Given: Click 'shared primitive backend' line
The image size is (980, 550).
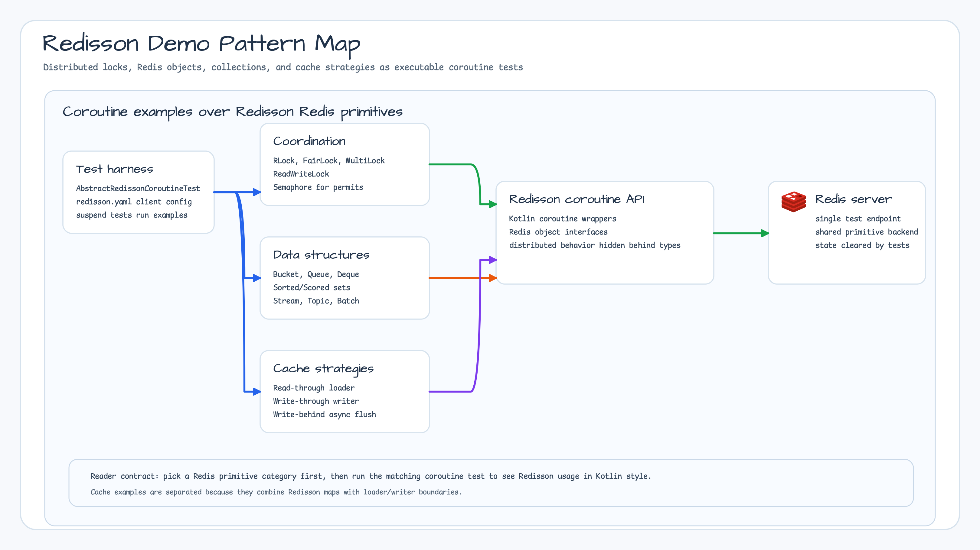Looking at the screenshot, I should coord(866,232).
